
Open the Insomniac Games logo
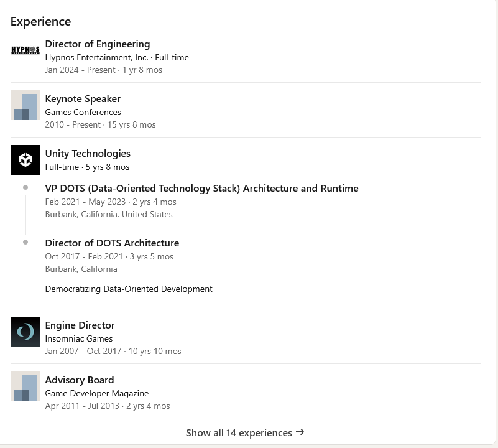click(25, 332)
